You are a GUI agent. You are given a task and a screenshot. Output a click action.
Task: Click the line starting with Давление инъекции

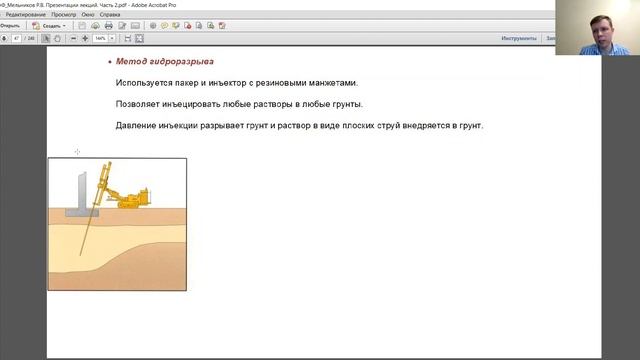coord(299,125)
